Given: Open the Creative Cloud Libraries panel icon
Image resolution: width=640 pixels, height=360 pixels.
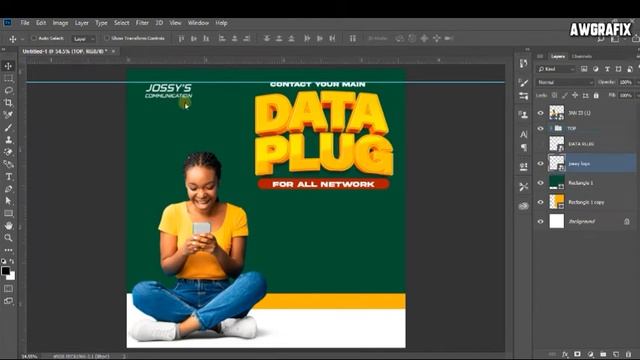Looking at the screenshot, I should tap(524, 206).
